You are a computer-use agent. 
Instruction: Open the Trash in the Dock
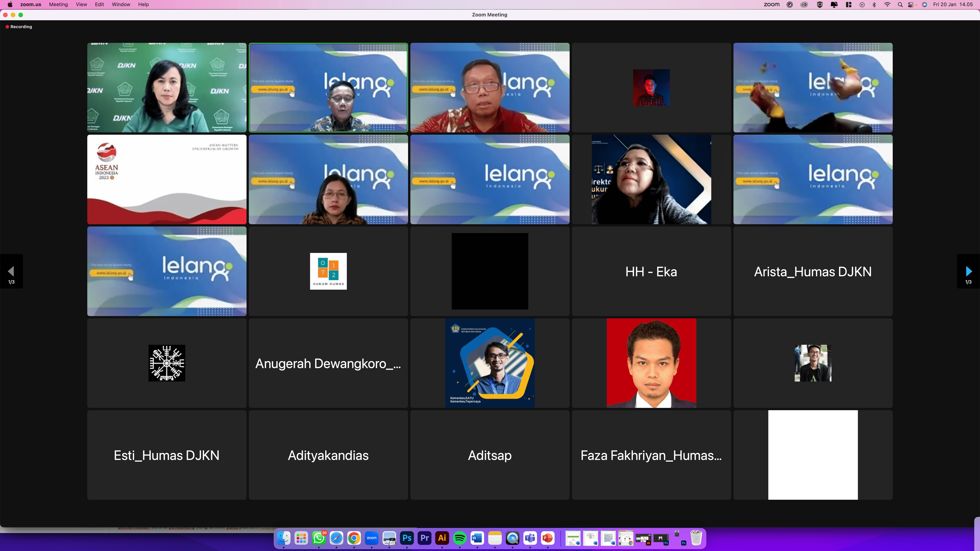click(x=696, y=538)
